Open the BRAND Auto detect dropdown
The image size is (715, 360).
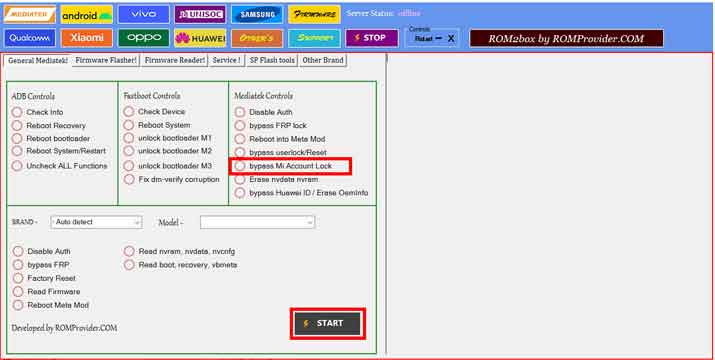[x=96, y=222]
